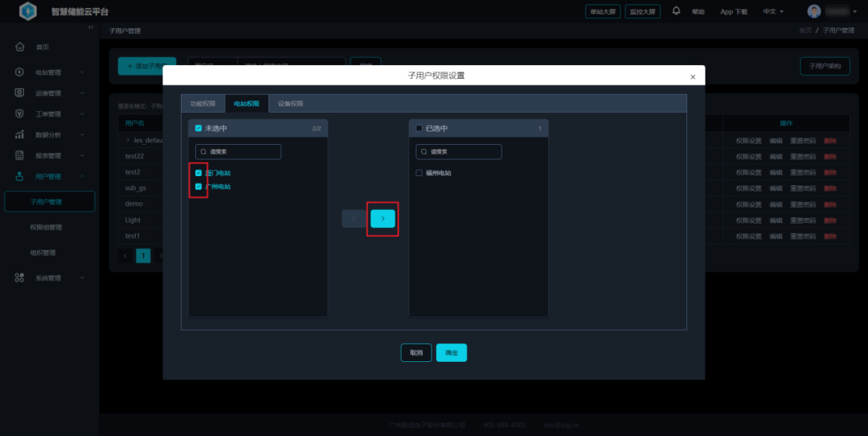
Task: Expand the 运维管理 sidebar menu
Action: [48, 93]
